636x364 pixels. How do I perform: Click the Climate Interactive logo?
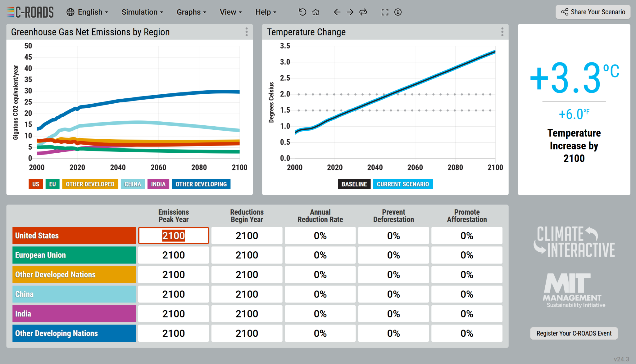click(x=574, y=242)
